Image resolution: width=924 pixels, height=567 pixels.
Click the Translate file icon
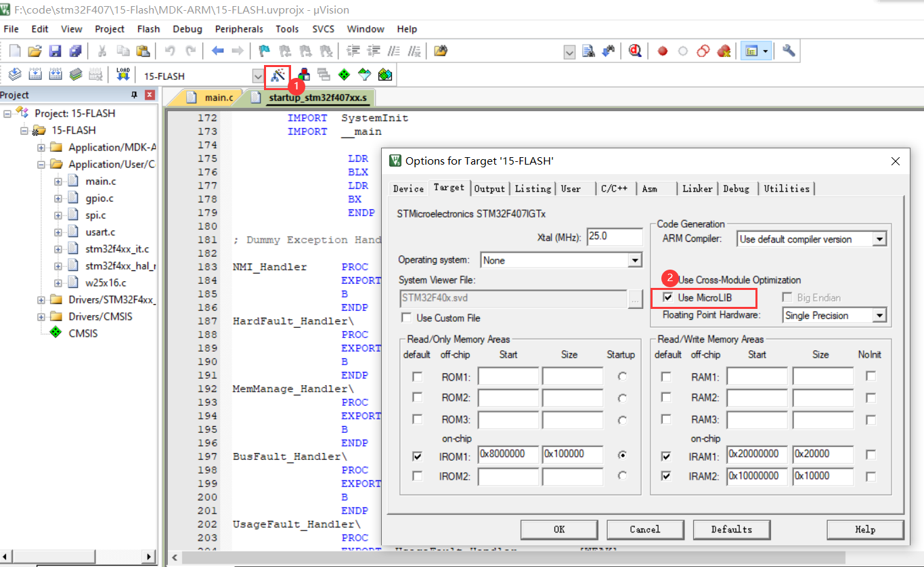point(15,75)
